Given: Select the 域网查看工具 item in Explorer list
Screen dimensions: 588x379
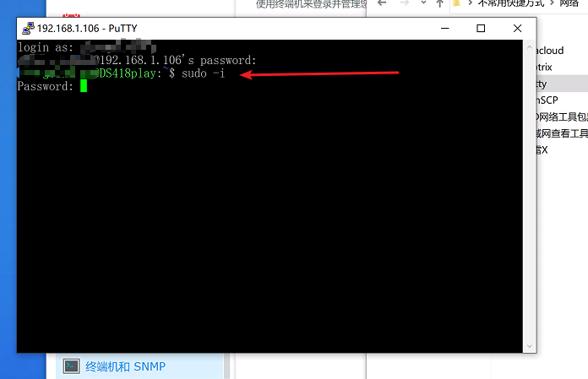Looking at the screenshot, I should 562,133.
